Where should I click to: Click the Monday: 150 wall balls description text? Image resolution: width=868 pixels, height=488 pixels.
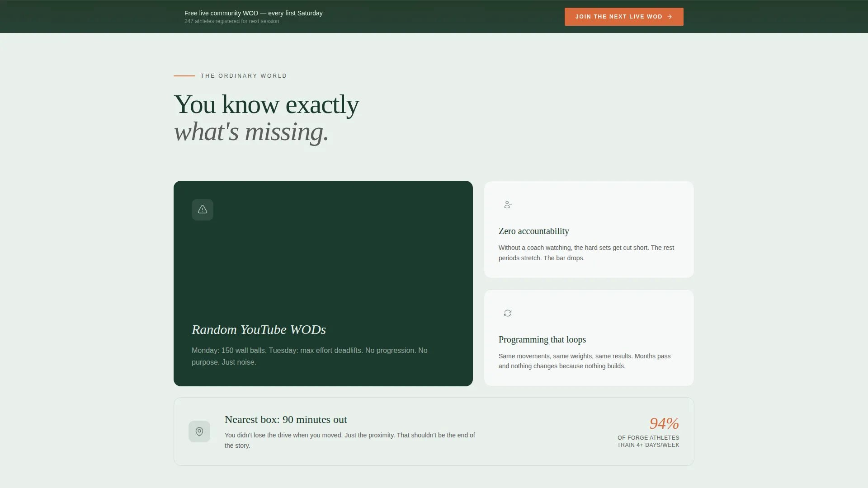[310, 356]
